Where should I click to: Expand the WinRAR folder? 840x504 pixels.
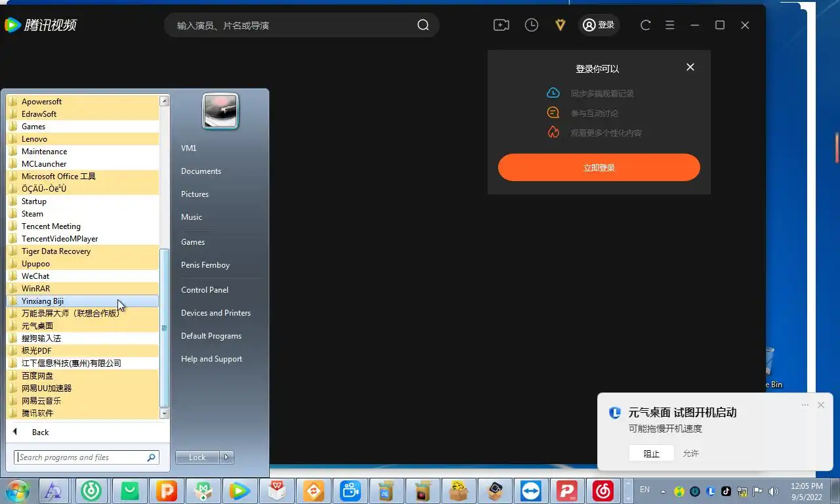tap(83, 289)
